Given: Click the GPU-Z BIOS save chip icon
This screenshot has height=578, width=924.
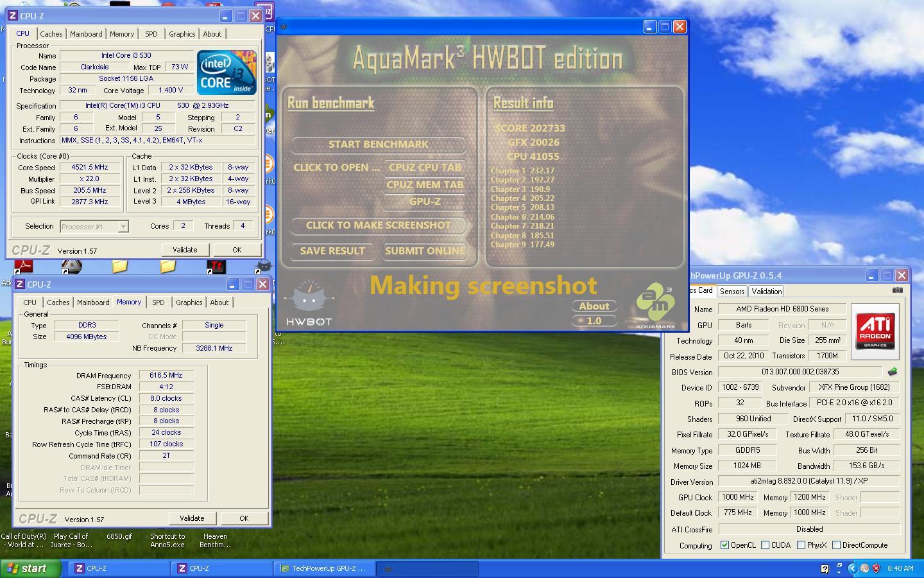Looking at the screenshot, I should tap(893, 372).
